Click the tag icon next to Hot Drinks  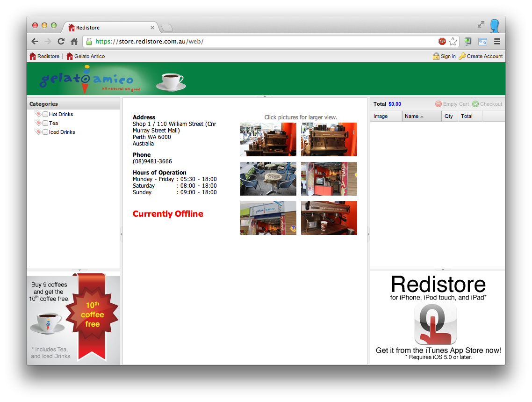[38, 114]
